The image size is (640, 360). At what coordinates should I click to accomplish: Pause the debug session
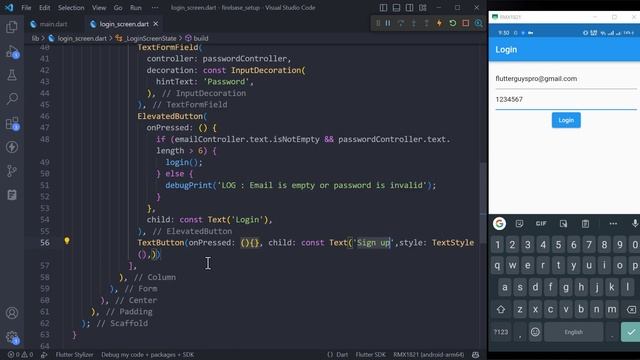[388, 23]
